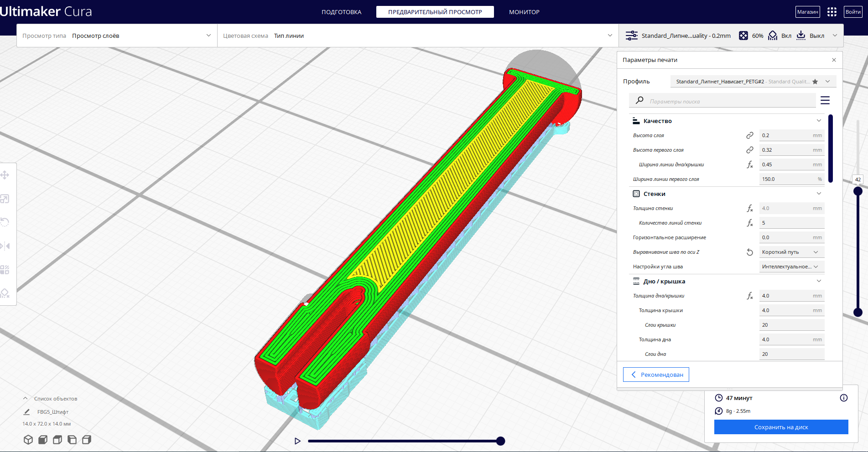The width and height of the screenshot is (868, 452).
Task: Collapse the object list panel
Action: pyautogui.click(x=26, y=399)
